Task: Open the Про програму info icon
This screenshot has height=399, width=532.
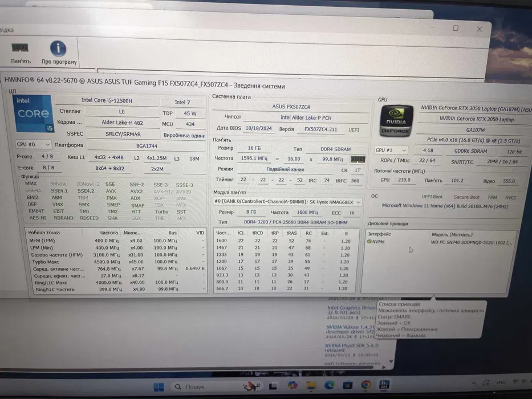Action: point(59,52)
